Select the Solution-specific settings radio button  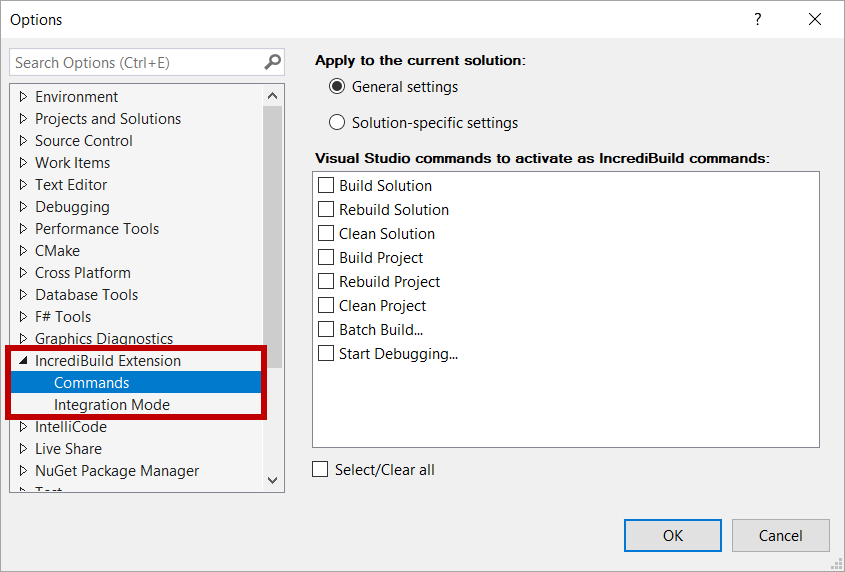[x=337, y=123]
